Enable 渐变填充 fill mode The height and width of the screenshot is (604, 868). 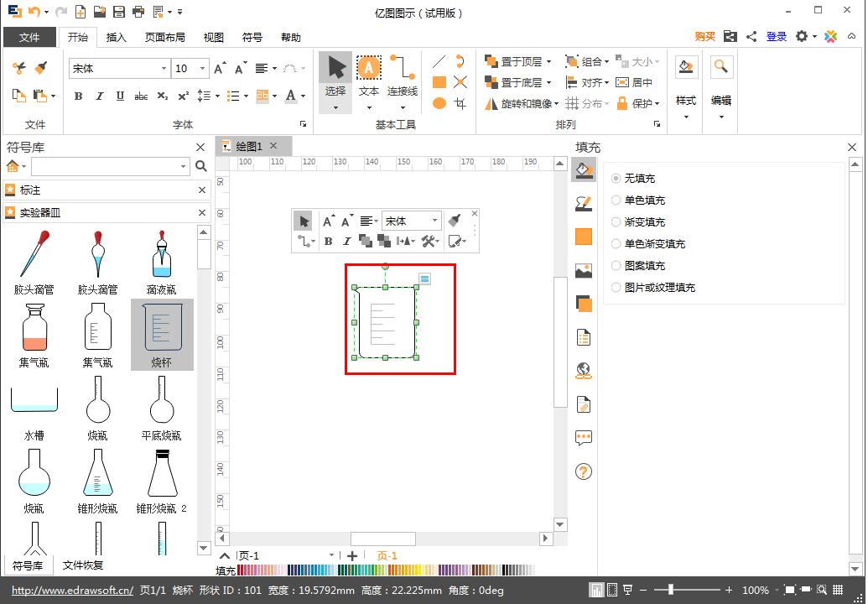[x=617, y=221]
